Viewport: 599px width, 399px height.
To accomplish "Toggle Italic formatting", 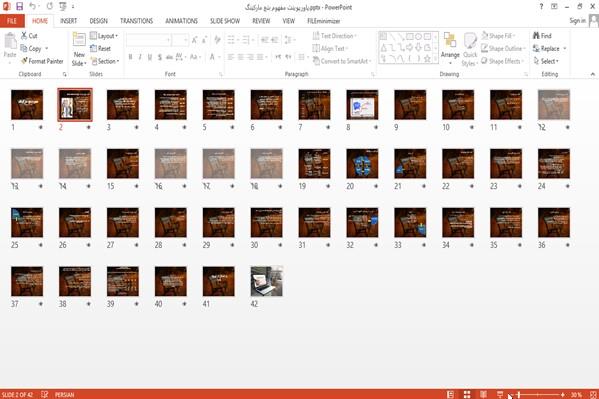I will tap(140, 57).
